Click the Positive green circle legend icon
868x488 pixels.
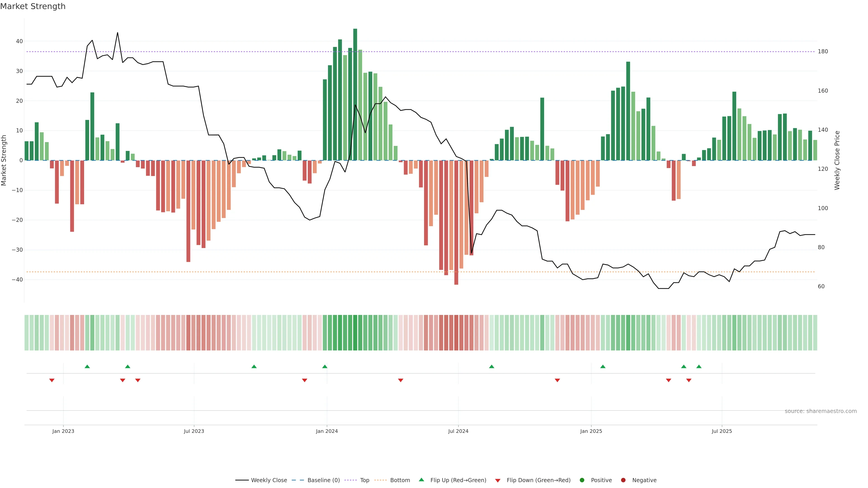click(582, 480)
